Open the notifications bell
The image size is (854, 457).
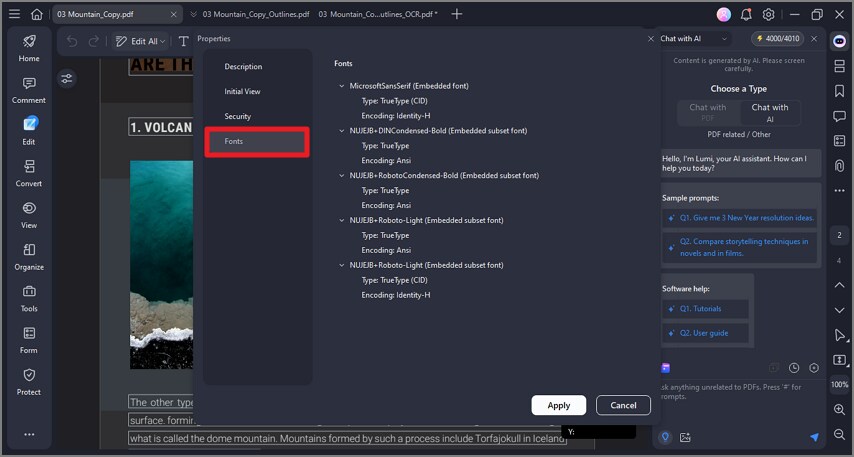tap(746, 15)
